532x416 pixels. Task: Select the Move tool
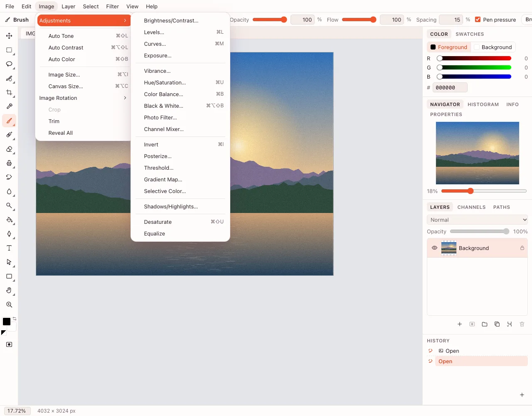(x=9, y=36)
